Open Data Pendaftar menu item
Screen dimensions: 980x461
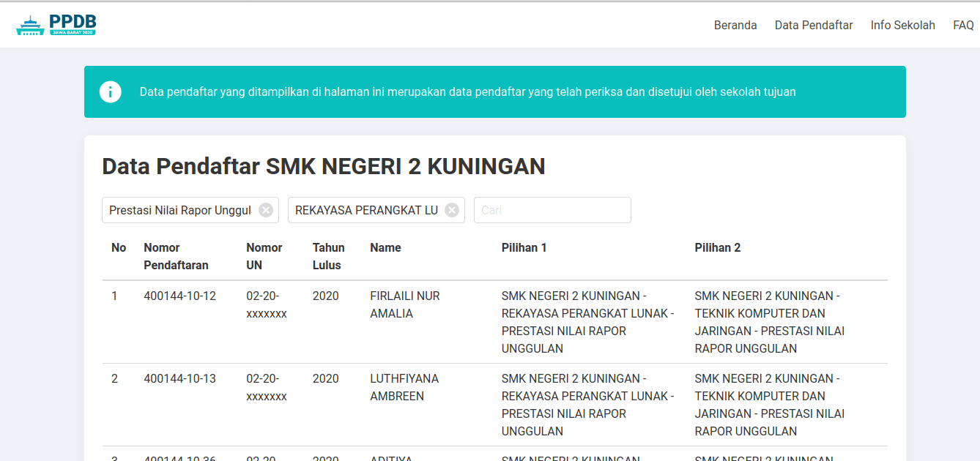point(814,25)
